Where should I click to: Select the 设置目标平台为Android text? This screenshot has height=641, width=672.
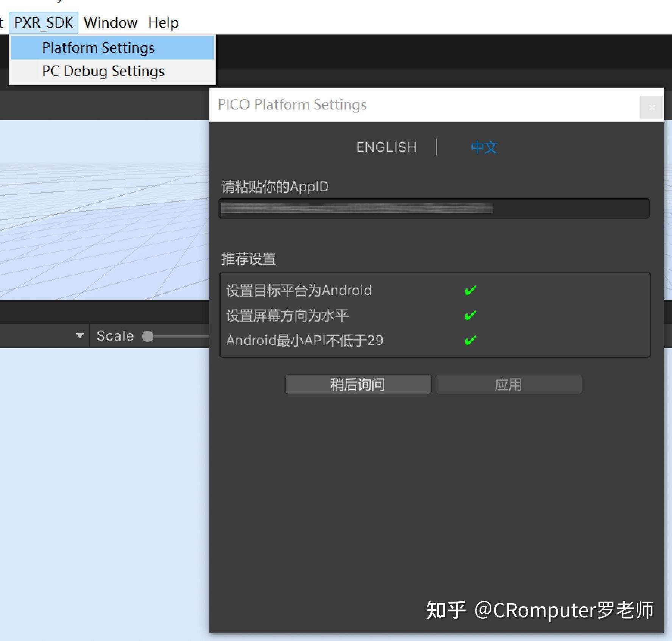pyautogui.click(x=299, y=291)
